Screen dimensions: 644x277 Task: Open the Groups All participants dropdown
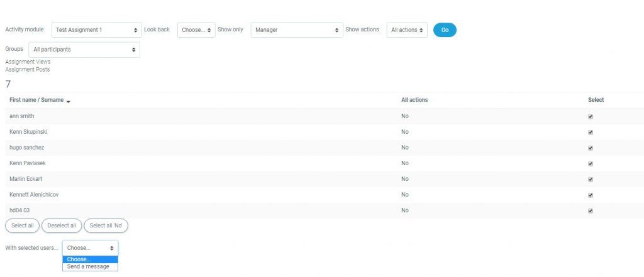[84, 49]
